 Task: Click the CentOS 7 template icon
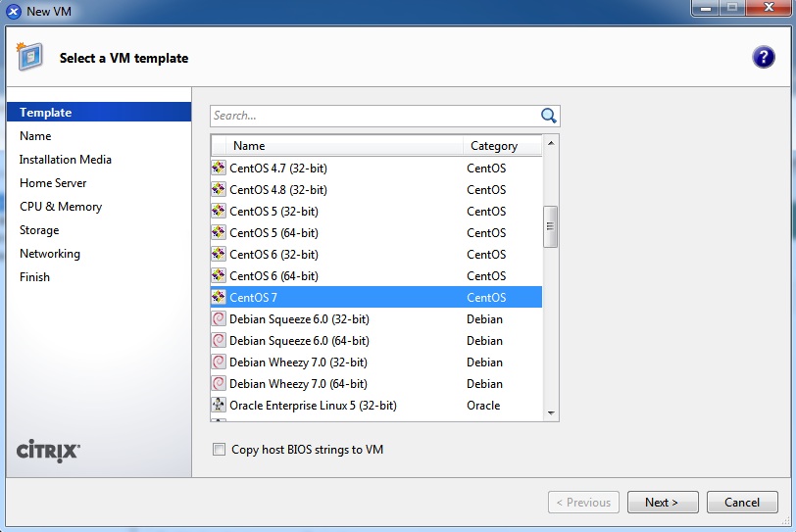pos(219,297)
